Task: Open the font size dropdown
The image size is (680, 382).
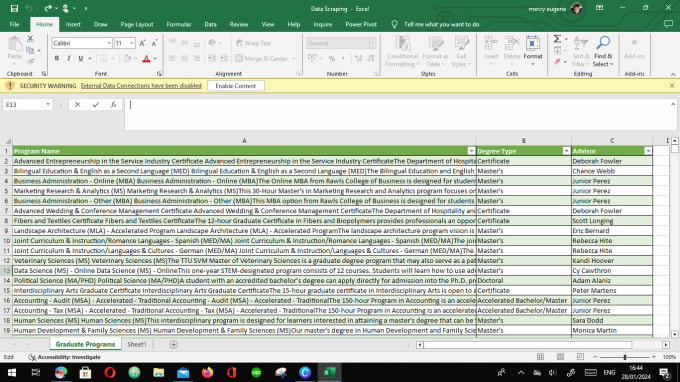Action: coord(131,43)
